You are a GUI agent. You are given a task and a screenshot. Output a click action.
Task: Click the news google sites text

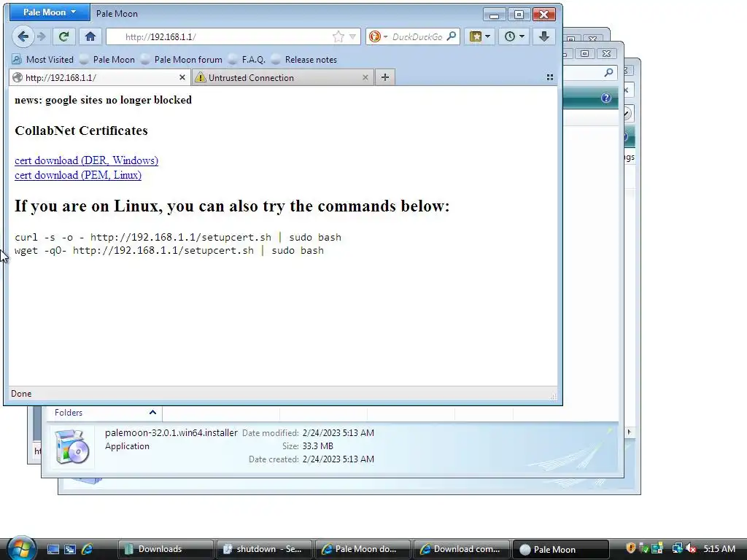point(103,100)
